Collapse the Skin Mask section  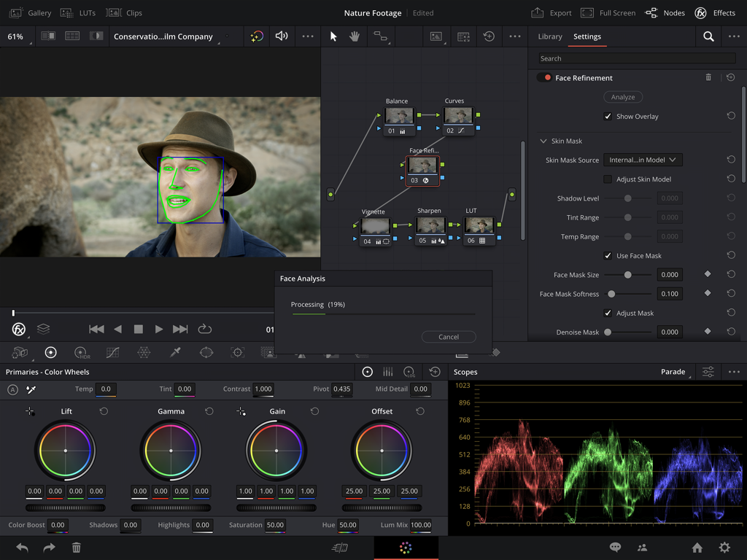click(x=543, y=141)
